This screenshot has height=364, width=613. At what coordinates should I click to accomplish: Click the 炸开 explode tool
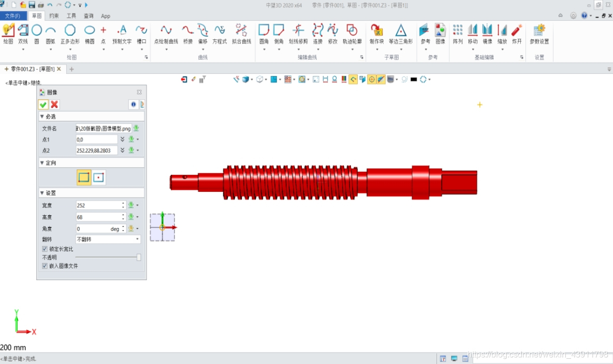pos(517,34)
